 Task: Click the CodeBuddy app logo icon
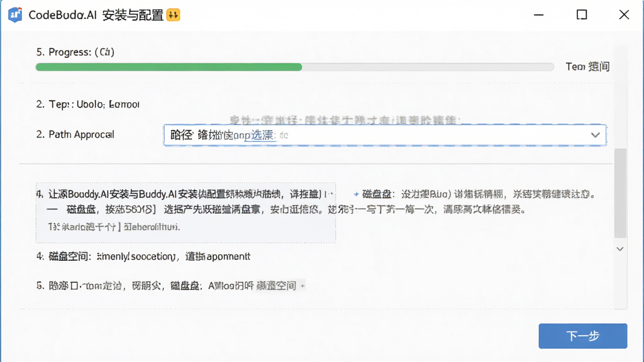pyautogui.click(x=15, y=15)
